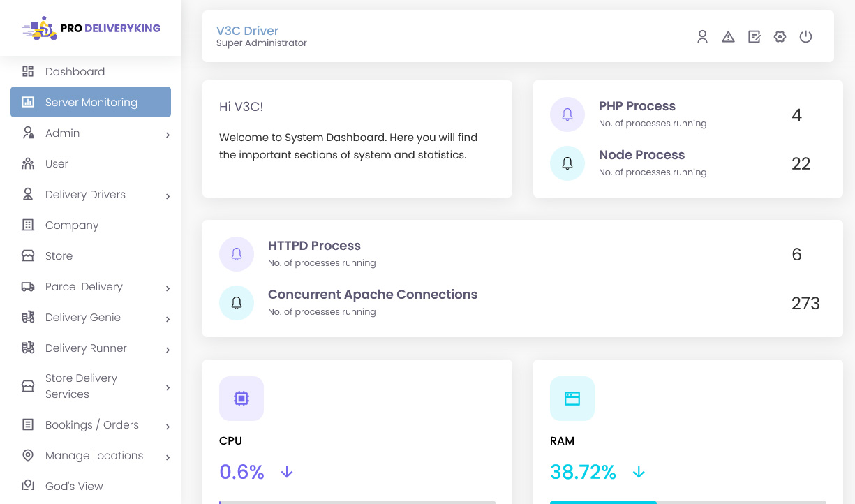
Task: Click the Pro DeliveryKing logo
Action: [x=91, y=29]
